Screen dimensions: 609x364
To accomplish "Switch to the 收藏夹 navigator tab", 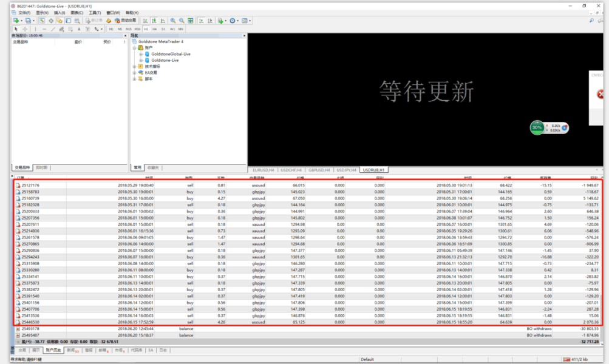I will click(x=152, y=167).
